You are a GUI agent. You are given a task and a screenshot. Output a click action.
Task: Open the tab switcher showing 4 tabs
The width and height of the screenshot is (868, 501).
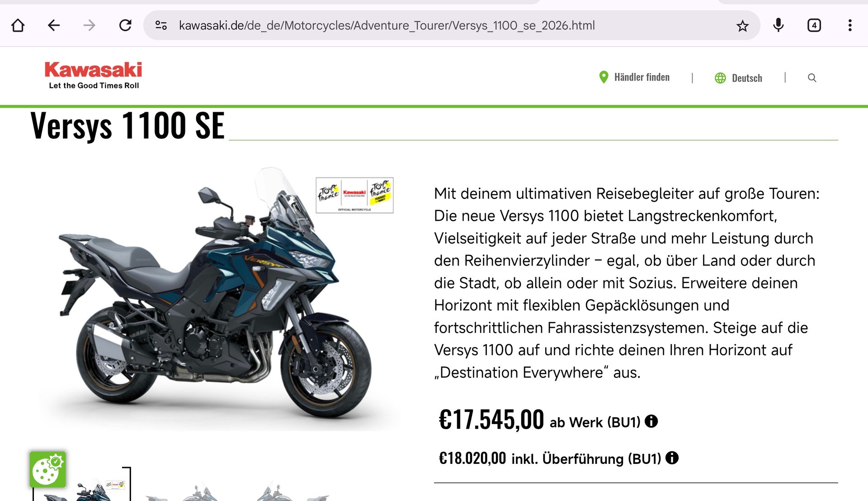(x=814, y=25)
